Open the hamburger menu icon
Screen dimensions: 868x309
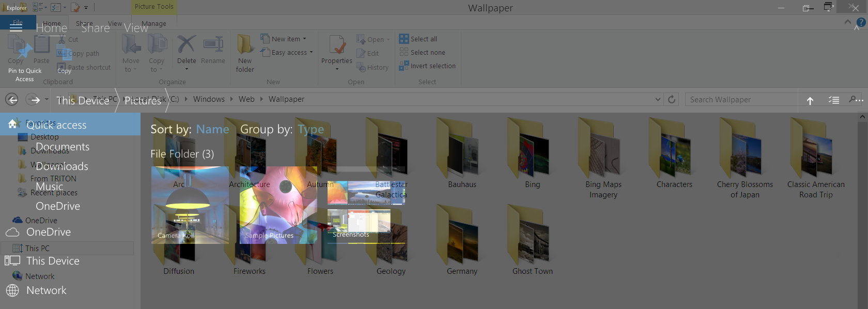pos(16,27)
